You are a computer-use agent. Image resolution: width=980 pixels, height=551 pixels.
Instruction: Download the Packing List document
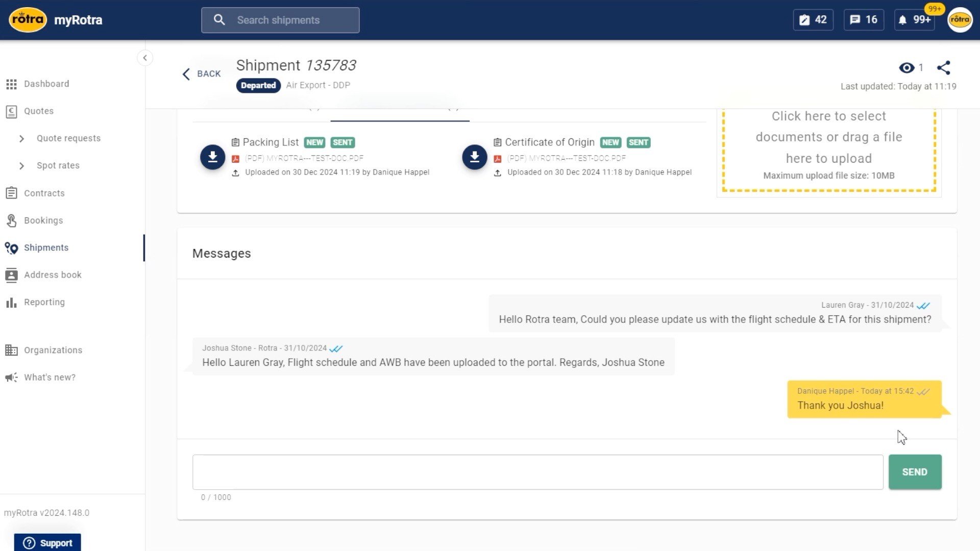pyautogui.click(x=212, y=157)
